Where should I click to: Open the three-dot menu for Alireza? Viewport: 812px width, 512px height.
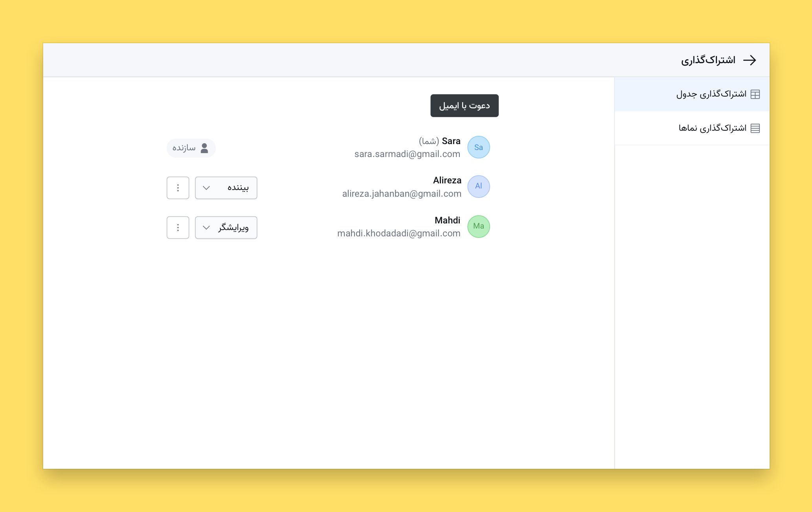(x=178, y=188)
